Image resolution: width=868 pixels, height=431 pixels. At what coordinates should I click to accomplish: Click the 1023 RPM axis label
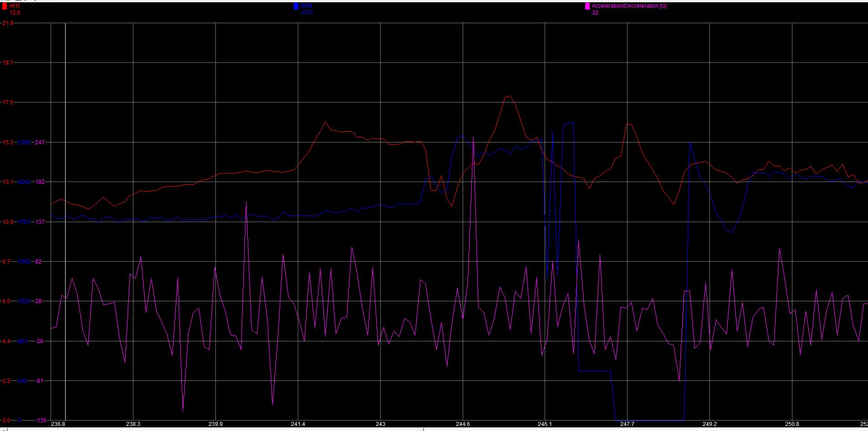tap(24, 301)
